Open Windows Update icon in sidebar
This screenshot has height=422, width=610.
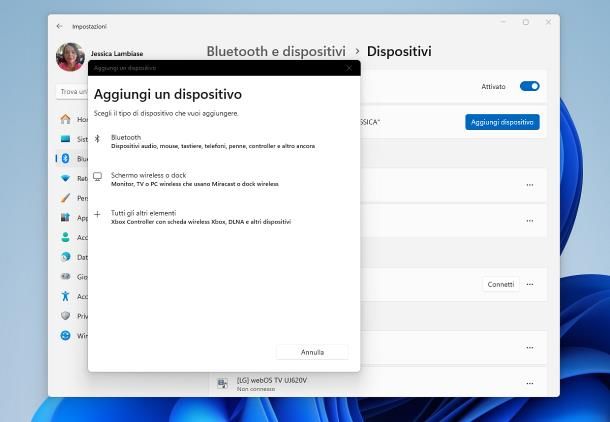coord(65,336)
